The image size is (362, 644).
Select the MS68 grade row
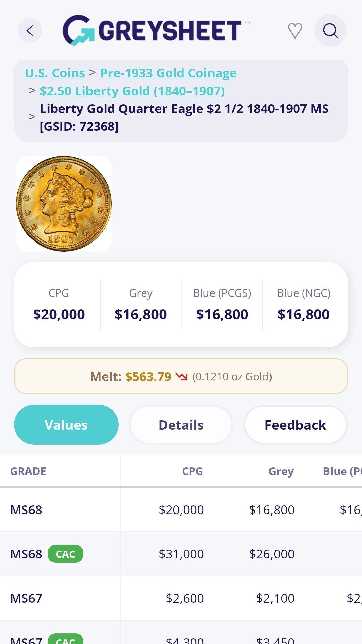(181, 510)
